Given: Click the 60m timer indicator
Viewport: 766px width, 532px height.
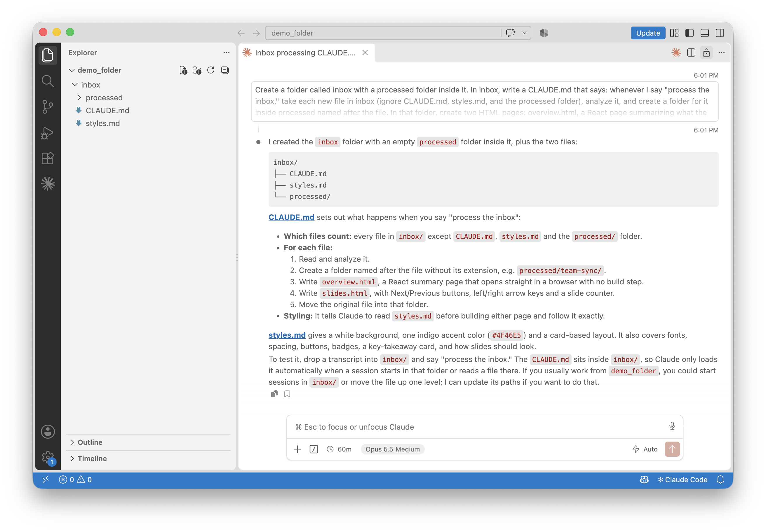Looking at the screenshot, I should pos(339,449).
